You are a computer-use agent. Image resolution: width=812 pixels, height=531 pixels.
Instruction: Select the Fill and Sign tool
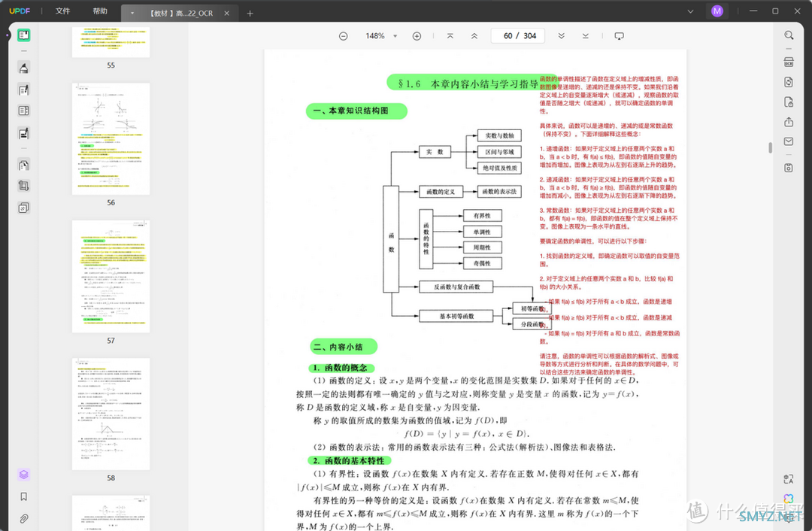pos(23,134)
